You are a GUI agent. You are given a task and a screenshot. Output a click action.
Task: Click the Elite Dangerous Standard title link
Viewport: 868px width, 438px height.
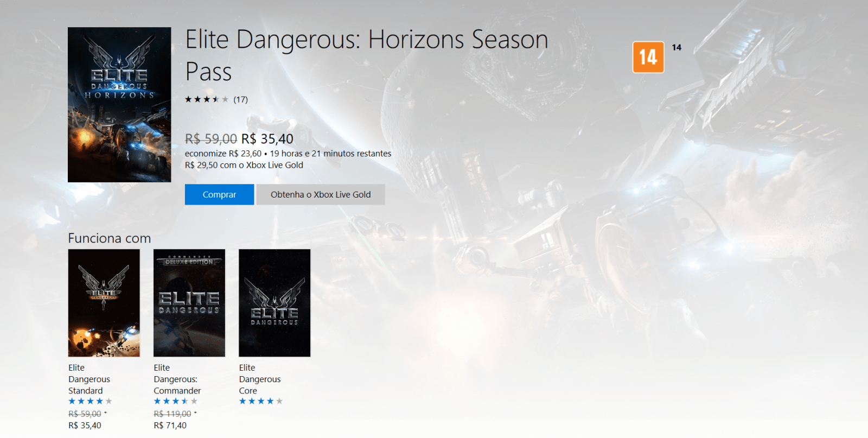pos(90,379)
